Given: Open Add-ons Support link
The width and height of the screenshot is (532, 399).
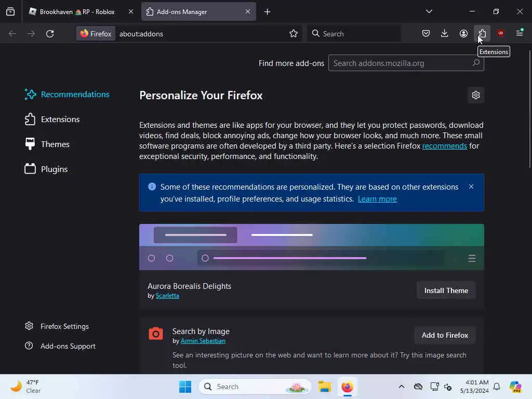Looking at the screenshot, I should click(60, 346).
